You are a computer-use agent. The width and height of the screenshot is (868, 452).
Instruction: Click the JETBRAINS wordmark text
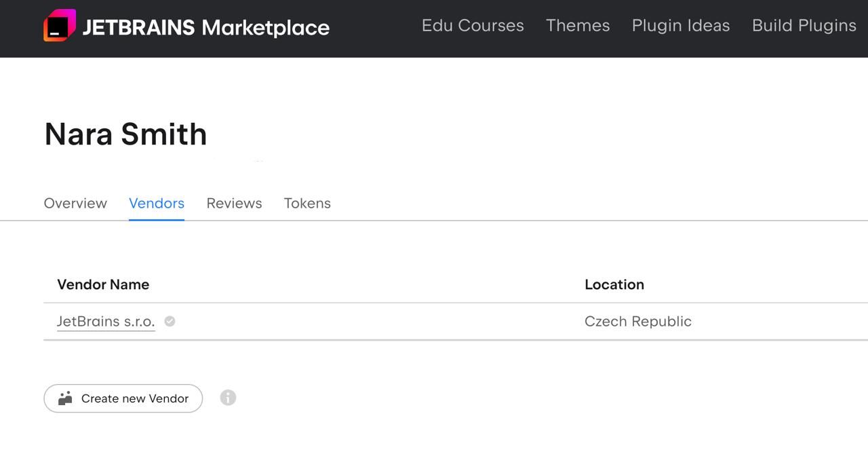click(138, 28)
